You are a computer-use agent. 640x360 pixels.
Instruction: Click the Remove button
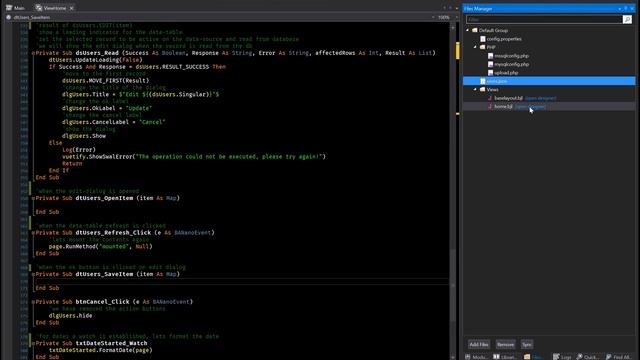[505, 344]
